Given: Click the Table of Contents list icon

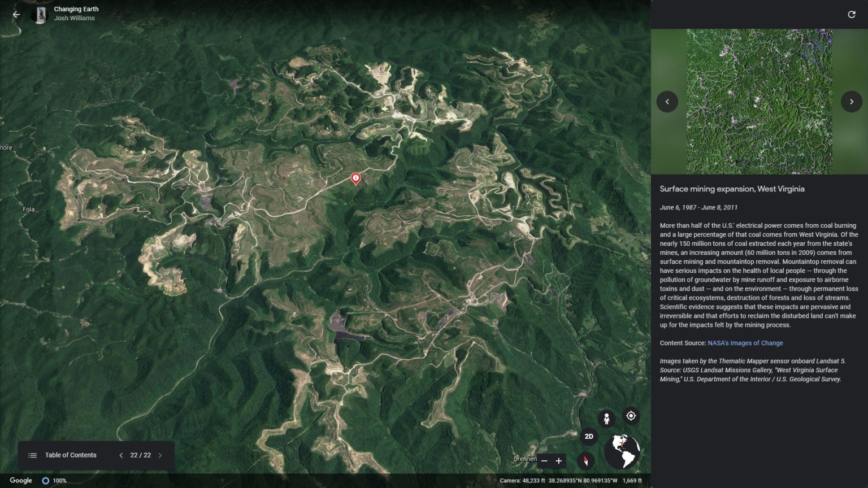Looking at the screenshot, I should point(32,455).
